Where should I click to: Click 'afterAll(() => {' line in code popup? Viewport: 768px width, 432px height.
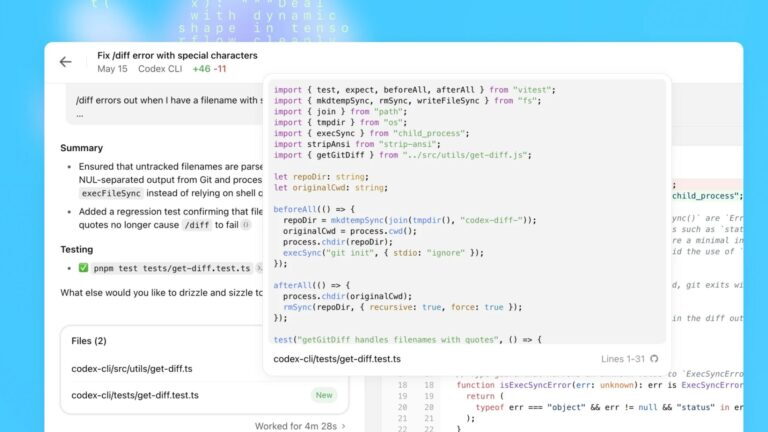coord(312,285)
